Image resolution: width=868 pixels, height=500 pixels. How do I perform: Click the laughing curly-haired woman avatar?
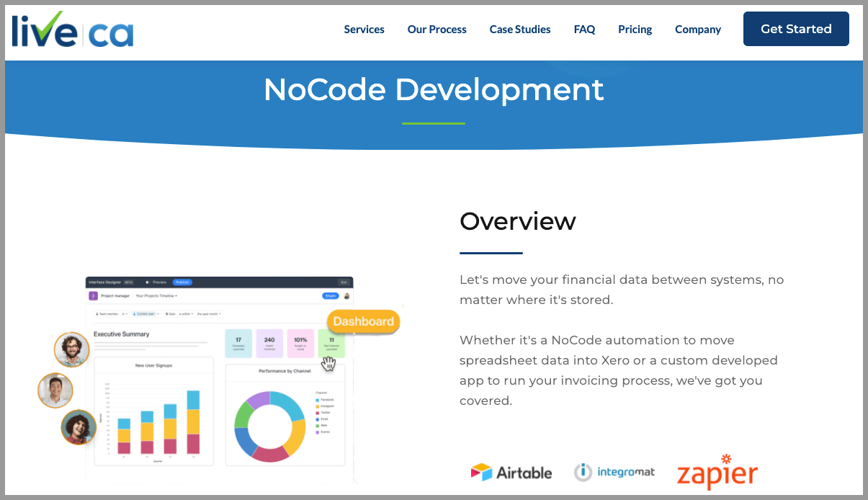coord(79,427)
